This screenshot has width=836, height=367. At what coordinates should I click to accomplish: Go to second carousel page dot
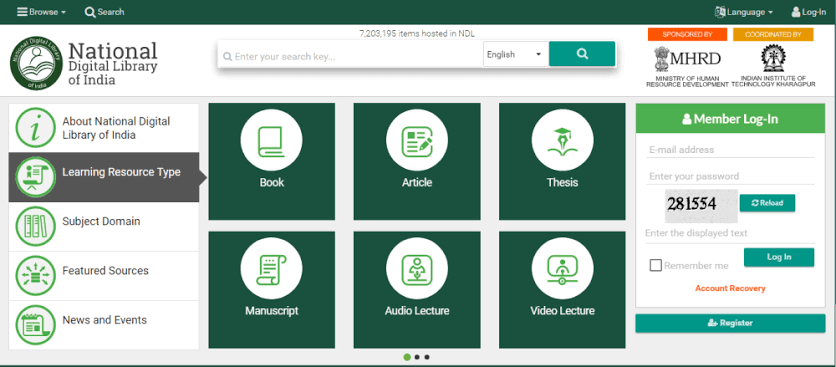tap(417, 357)
